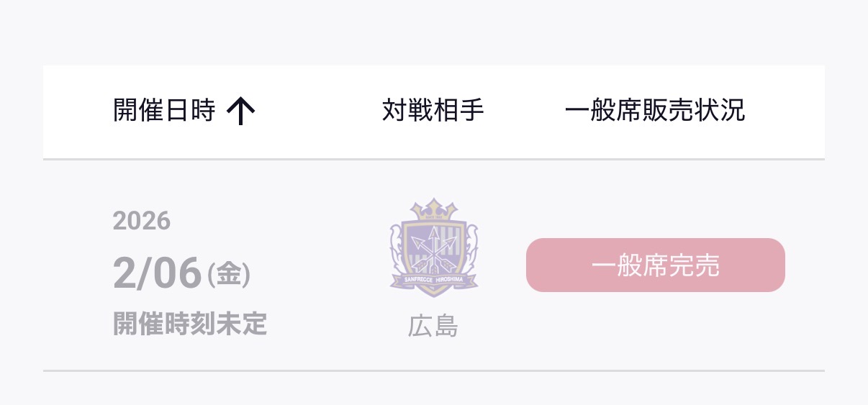Open the 広島 team name link

(x=433, y=327)
